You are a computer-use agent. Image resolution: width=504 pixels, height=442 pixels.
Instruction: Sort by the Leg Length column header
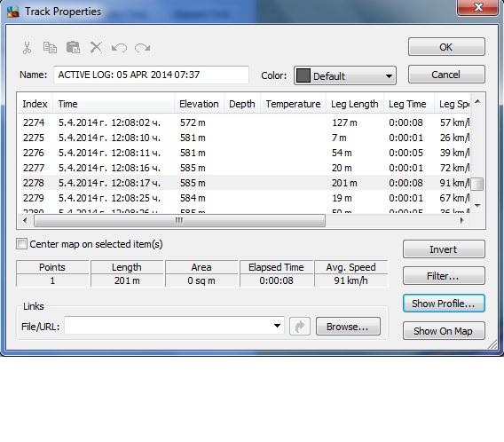coord(355,104)
